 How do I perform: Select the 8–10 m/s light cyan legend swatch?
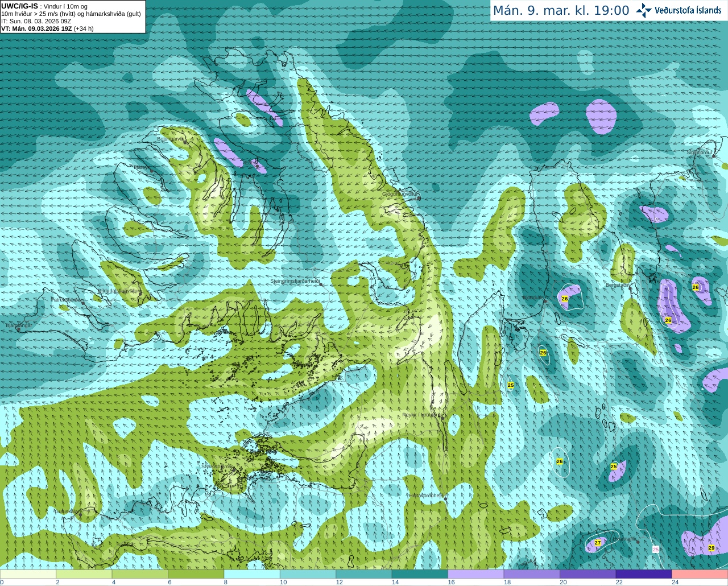pyautogui.click(x=252, y=574)
